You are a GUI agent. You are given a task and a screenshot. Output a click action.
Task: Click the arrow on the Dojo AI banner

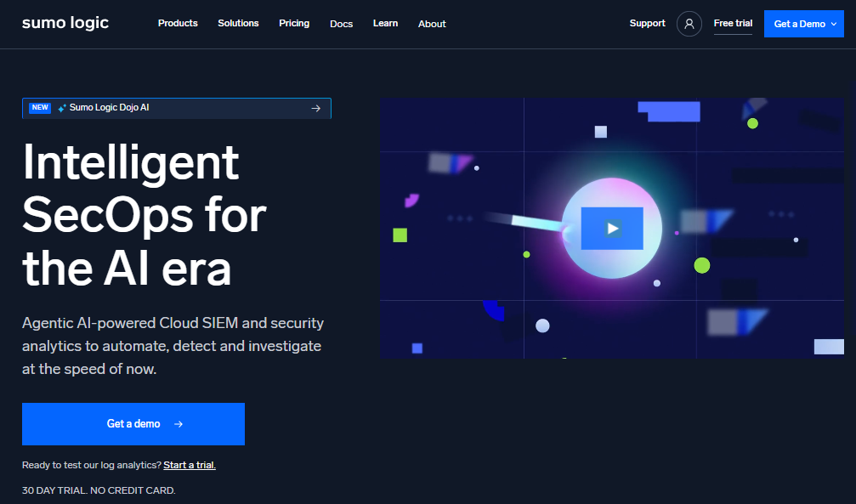click(x=315, y=108)
